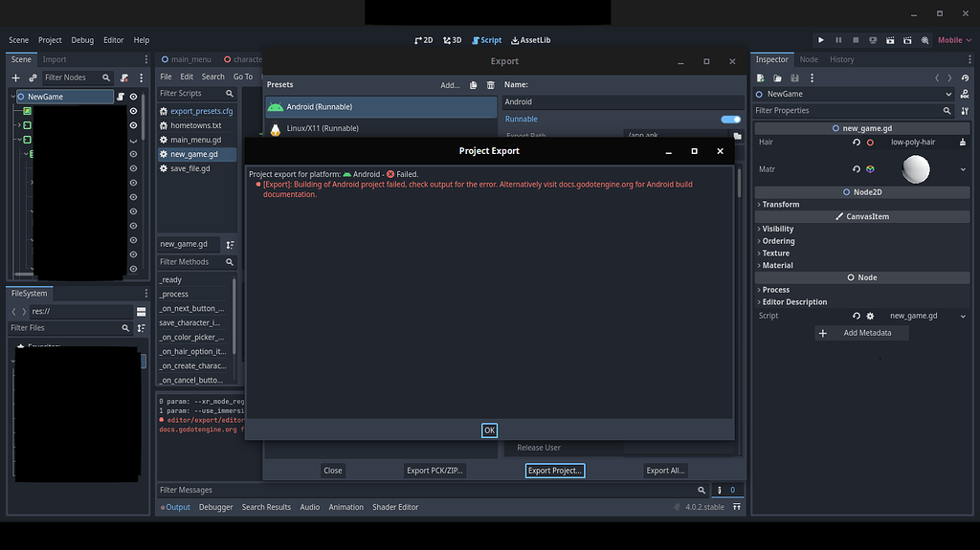Create new resource icon in Inspector
This screenshot has height=550, width=980.
tap(761, 78)
